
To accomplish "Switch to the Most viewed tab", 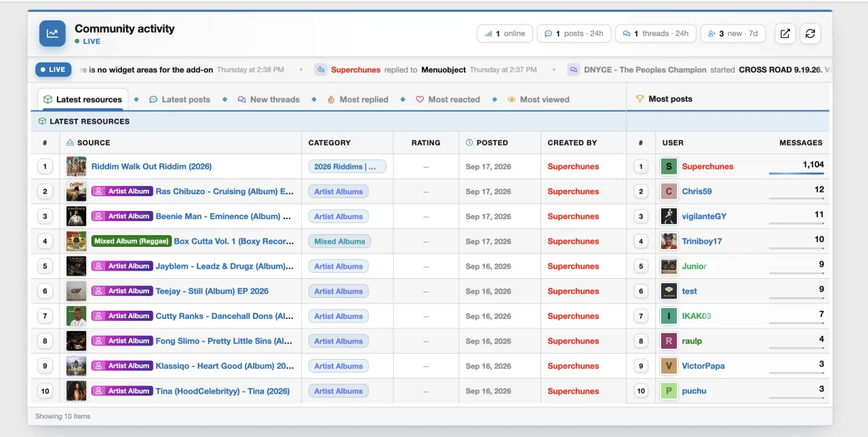I will point(538,99).
